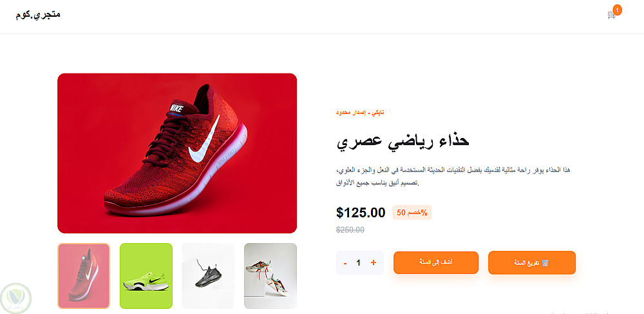The height and width of the screenshot is (314, 644).
Task: Empty the cart via تفريغ السلة label
Action: 527,262
